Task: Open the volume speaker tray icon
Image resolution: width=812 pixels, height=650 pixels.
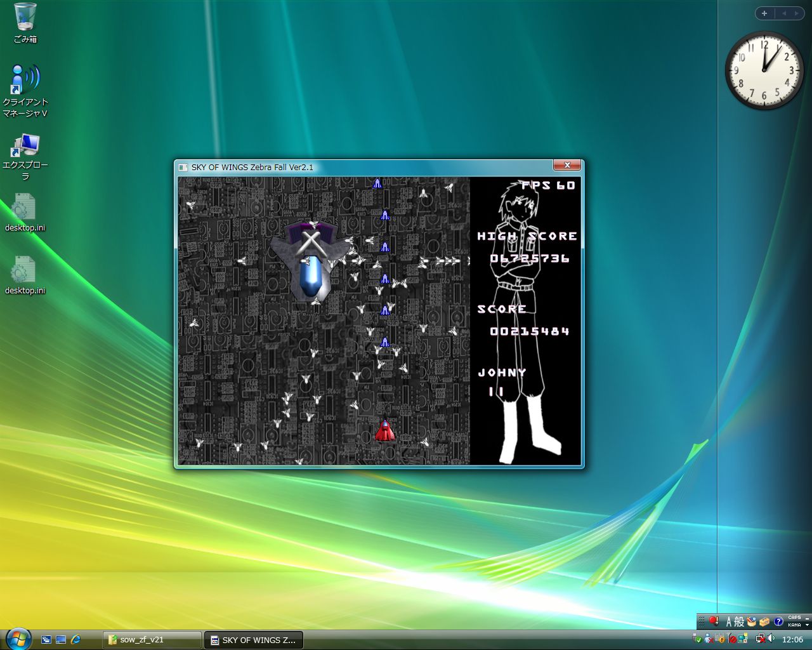Action: pos(771,639)
